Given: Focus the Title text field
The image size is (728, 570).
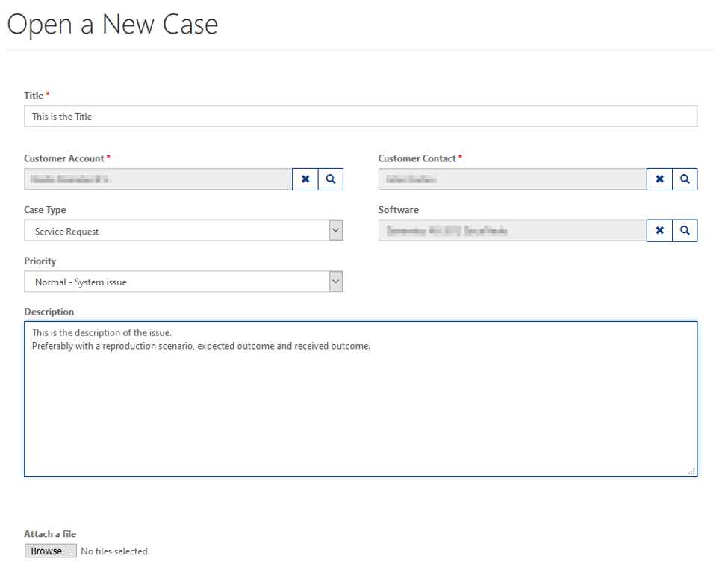Looking at the screenshot, I should pyautogui.click(x=361, y=117).
